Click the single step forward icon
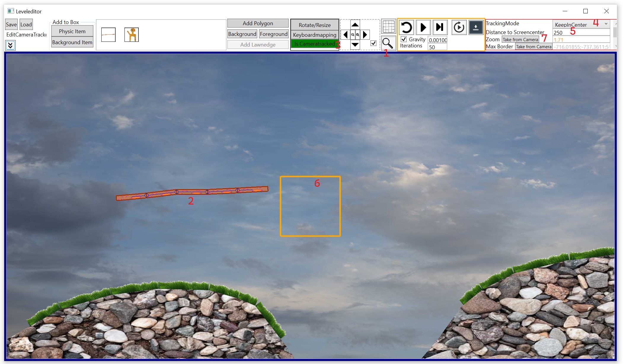The height and width of the screenshot is (364, 623). (x=440, y=27)
